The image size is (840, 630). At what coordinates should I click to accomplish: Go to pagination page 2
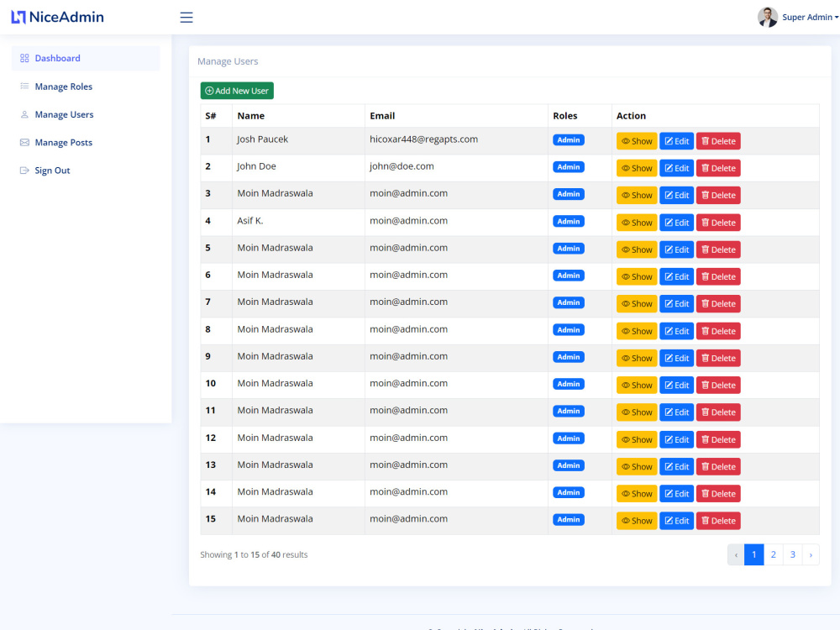[773, 554]
